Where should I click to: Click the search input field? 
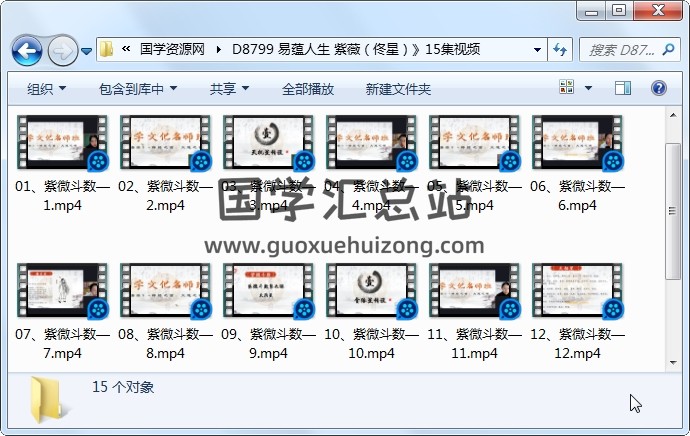point(620,49)
